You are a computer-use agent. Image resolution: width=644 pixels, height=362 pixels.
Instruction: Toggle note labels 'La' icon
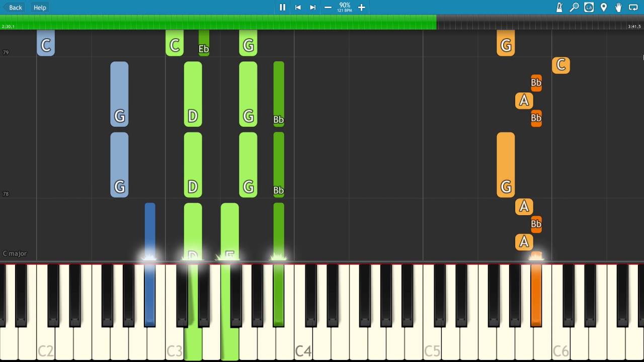[x=589, y=7]
